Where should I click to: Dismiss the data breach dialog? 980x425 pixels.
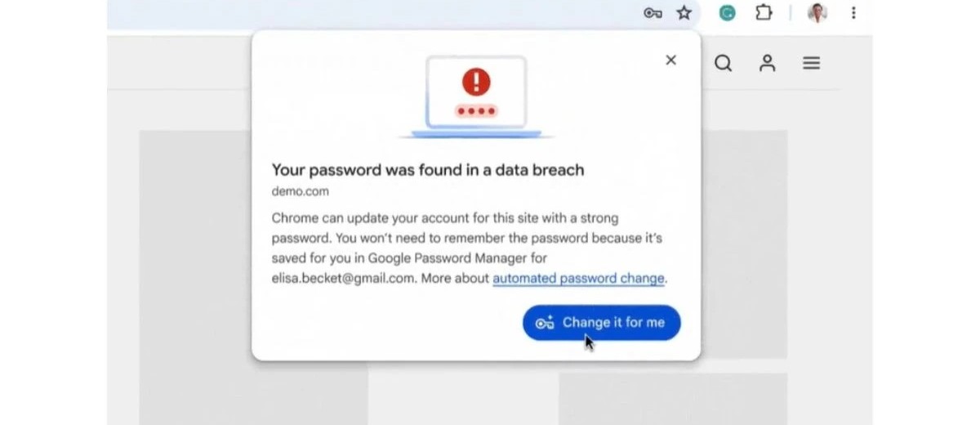[671, 60]
